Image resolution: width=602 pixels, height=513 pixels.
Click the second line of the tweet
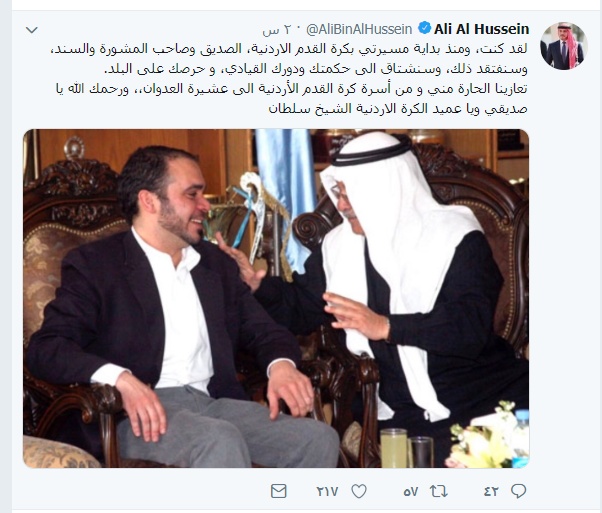pyautogui.click(x=316, y=69)
